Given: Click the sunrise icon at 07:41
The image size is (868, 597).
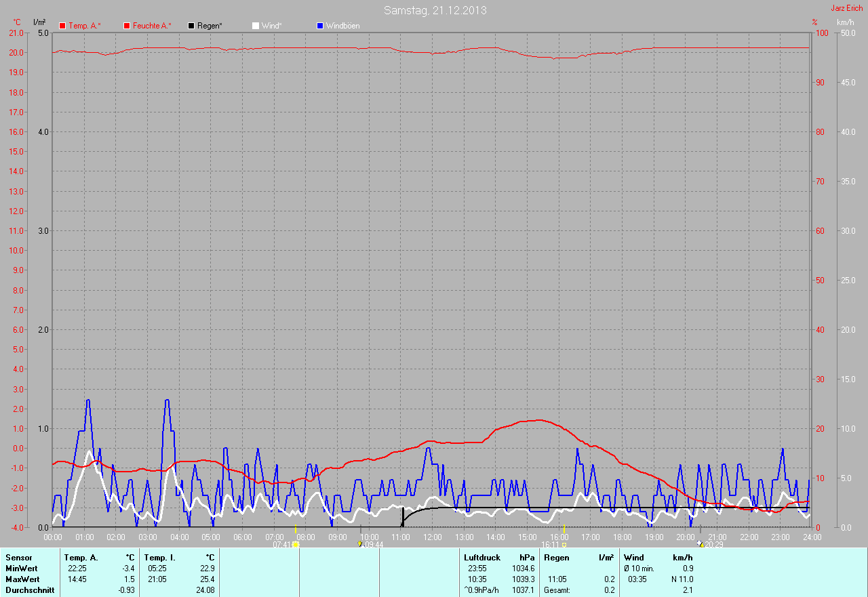Looking at the screenshot, I should point(296,544).
